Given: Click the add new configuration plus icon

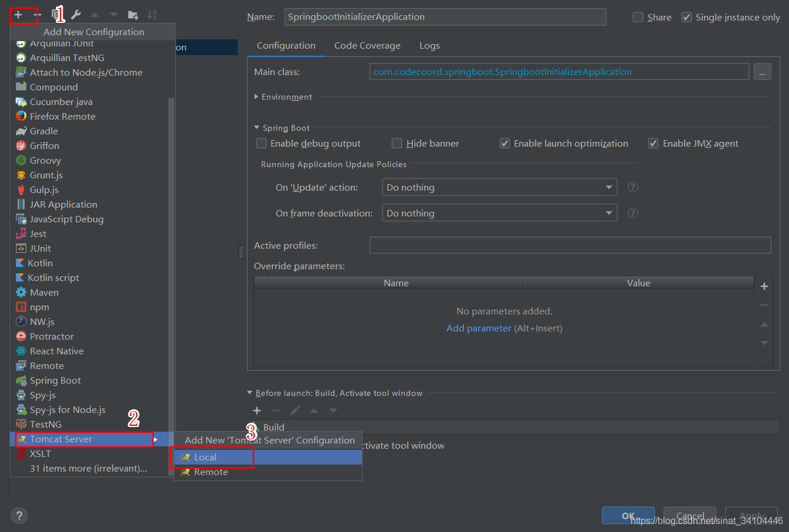Looking at the screenshot, I should (19, 15).
